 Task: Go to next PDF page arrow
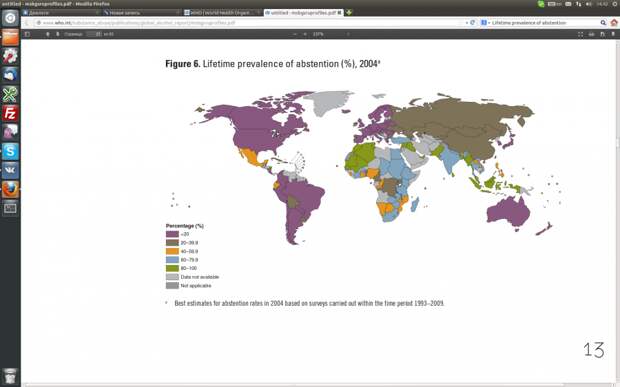click(57, 34)
